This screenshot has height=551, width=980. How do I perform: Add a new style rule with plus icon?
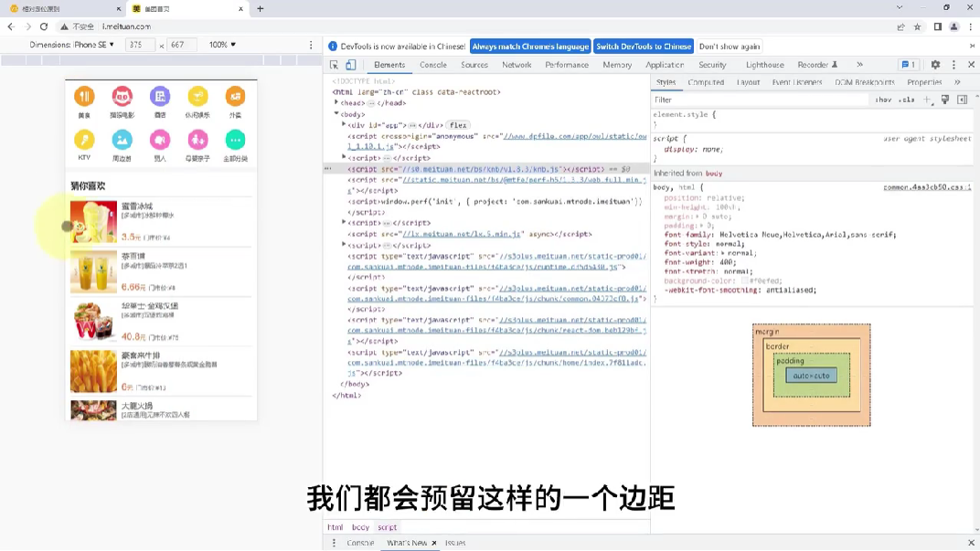click(928, 100)
